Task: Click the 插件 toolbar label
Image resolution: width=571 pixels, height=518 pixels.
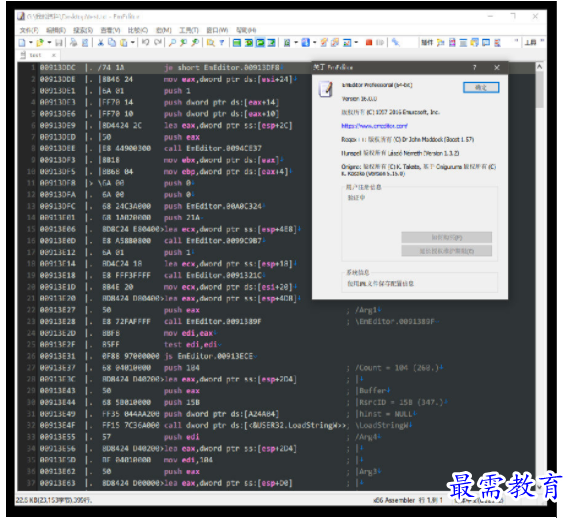Action: (x=427, y=43)
